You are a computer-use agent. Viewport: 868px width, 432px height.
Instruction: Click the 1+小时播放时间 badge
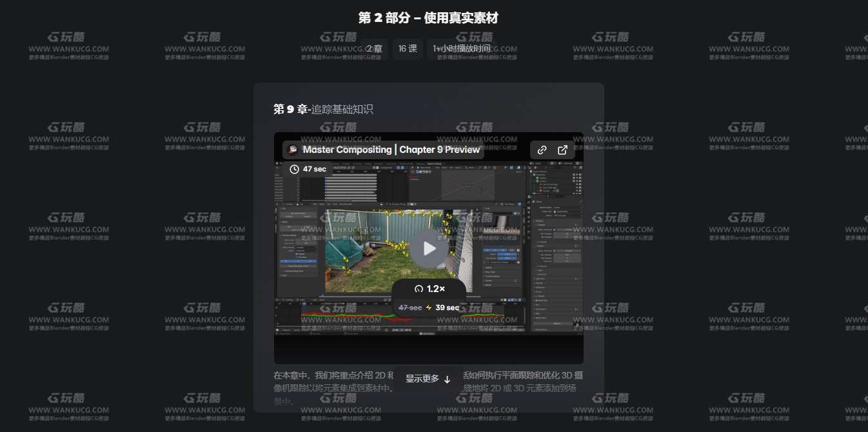[461, 48]
